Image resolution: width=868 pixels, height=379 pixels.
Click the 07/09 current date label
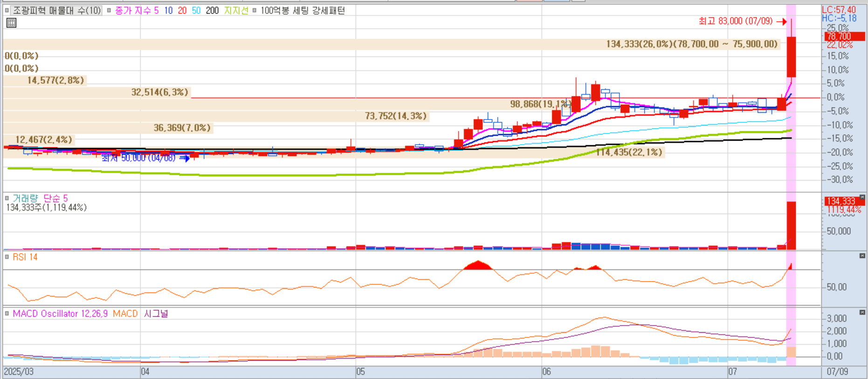click(x=837, y=372)
